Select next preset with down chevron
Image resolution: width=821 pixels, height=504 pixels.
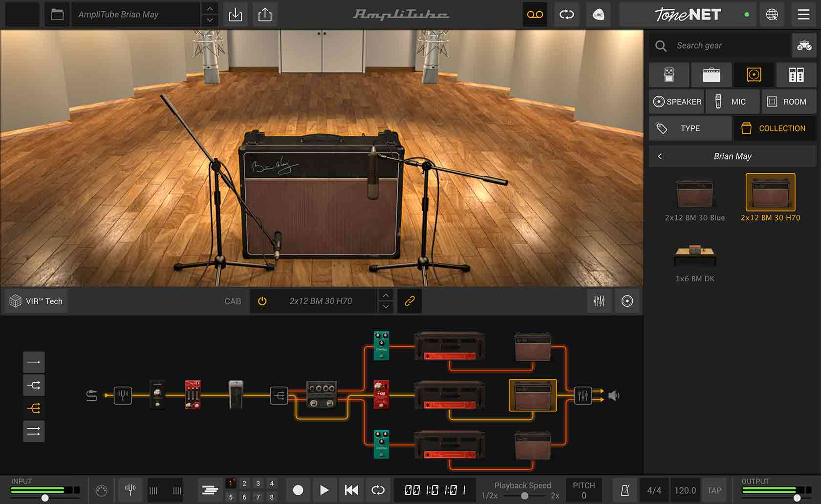point(210,20)
